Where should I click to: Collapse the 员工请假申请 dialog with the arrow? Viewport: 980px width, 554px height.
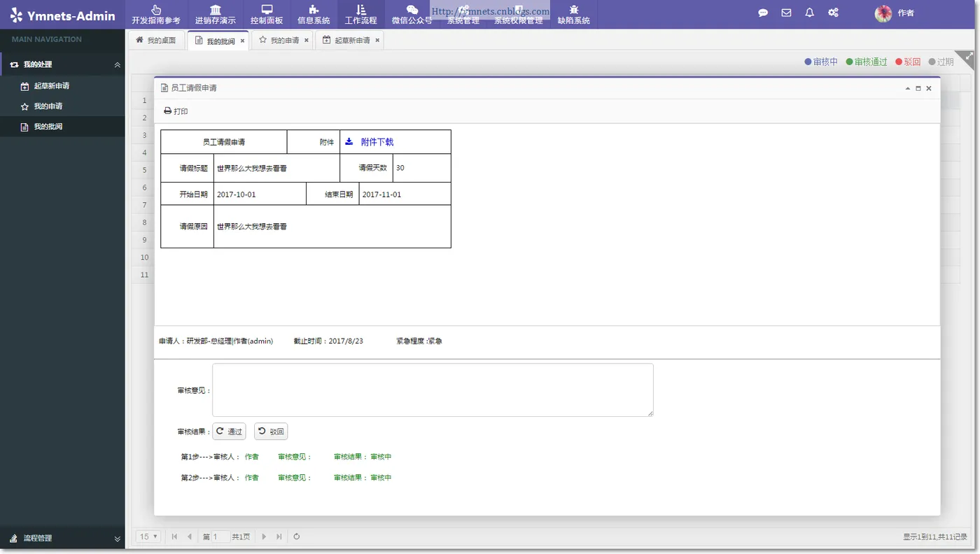point(908,89)
